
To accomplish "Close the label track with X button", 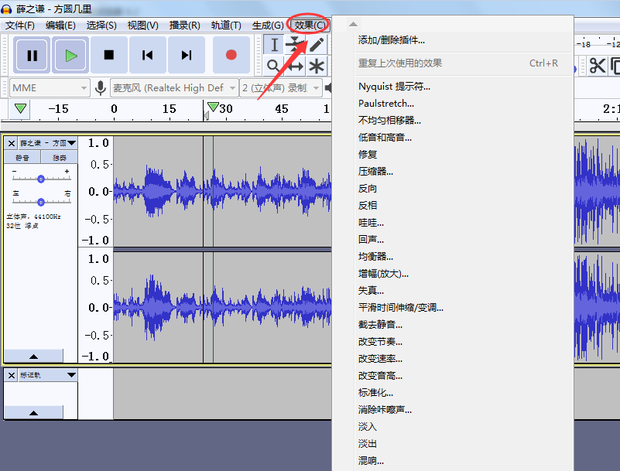I will [12, 375].
